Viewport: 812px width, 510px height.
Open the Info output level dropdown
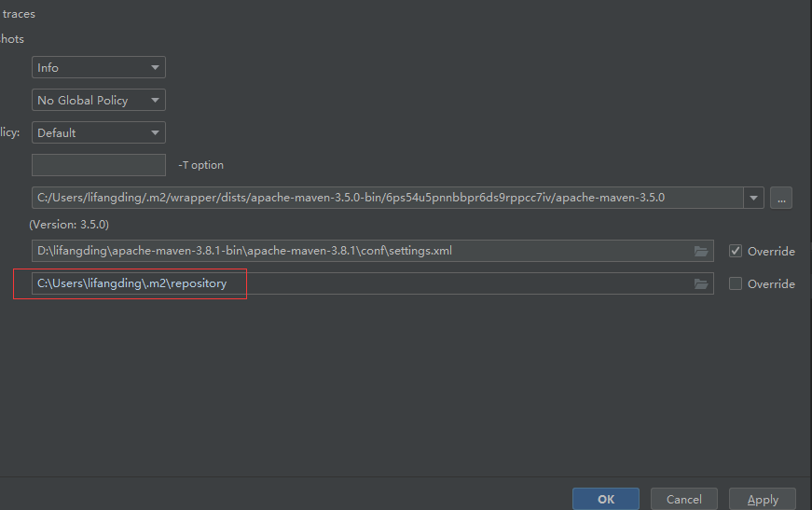pyautogui.click(x=99, y=67)
